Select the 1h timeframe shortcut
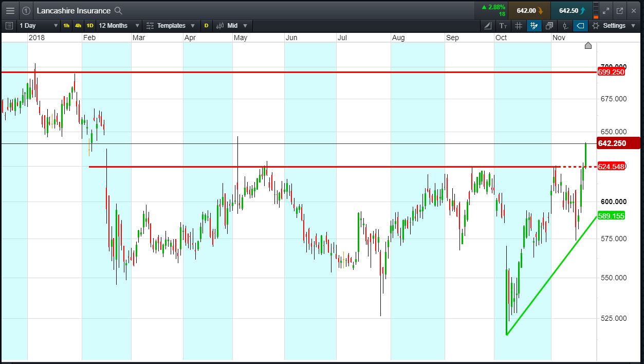The image size is (644, 364). point(66,25)
